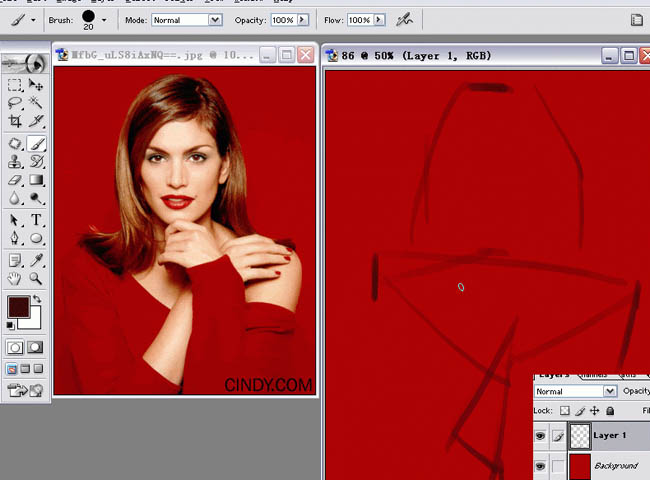Select the Dodge tool
The height and width of the screenshot is (480, 650).
(x=36, y=199)
